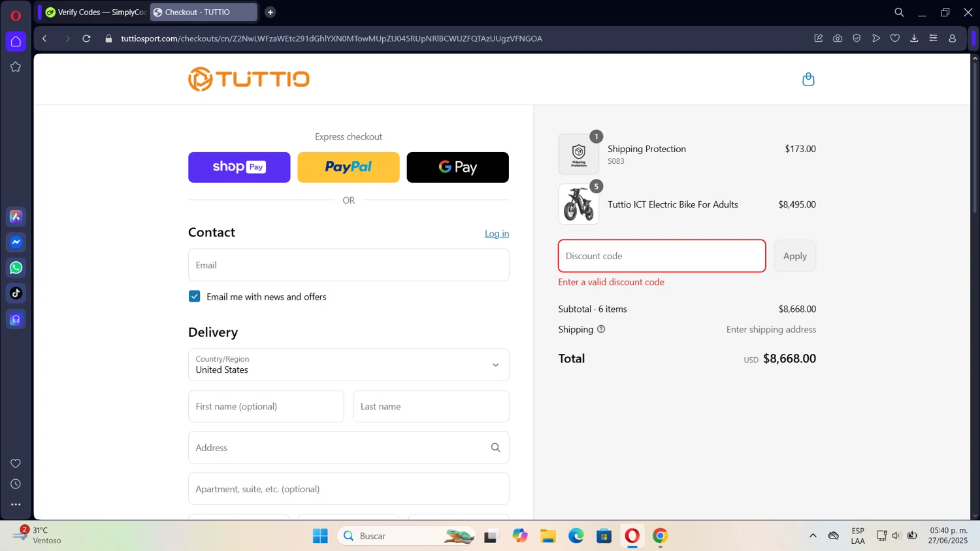Open the shopping bag cart icon
Viewport: 980px width, 551px height.
[x=808, y=79]
